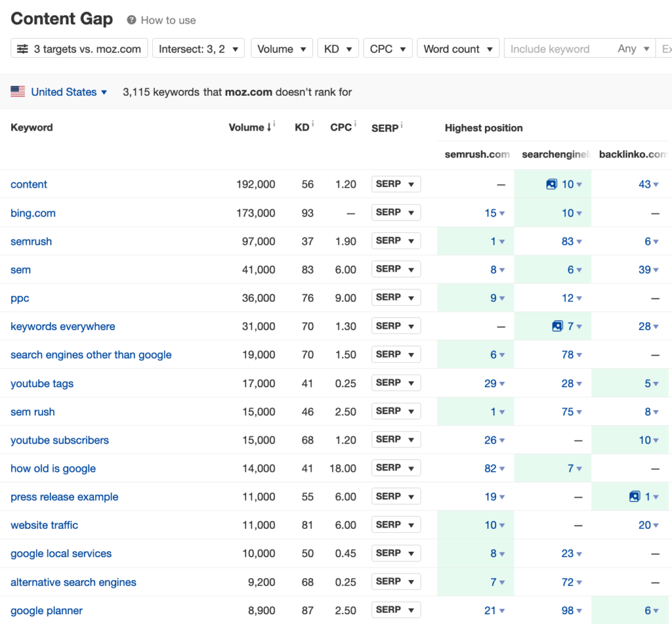Click the 3 targets vs. moz.com button

click(x=79, y=49)
